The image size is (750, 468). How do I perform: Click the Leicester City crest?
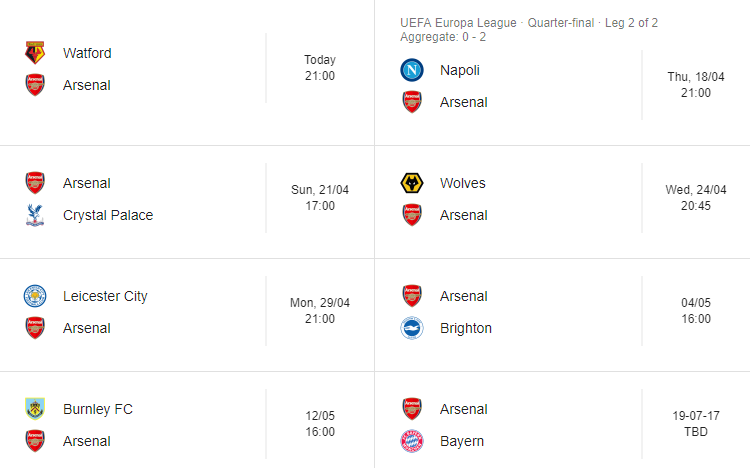(35, 296)
